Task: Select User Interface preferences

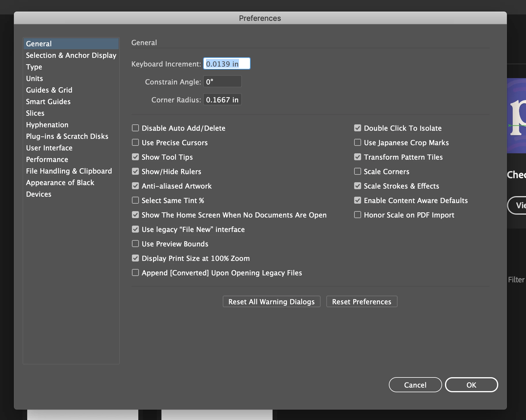Action: coord(71,148)
